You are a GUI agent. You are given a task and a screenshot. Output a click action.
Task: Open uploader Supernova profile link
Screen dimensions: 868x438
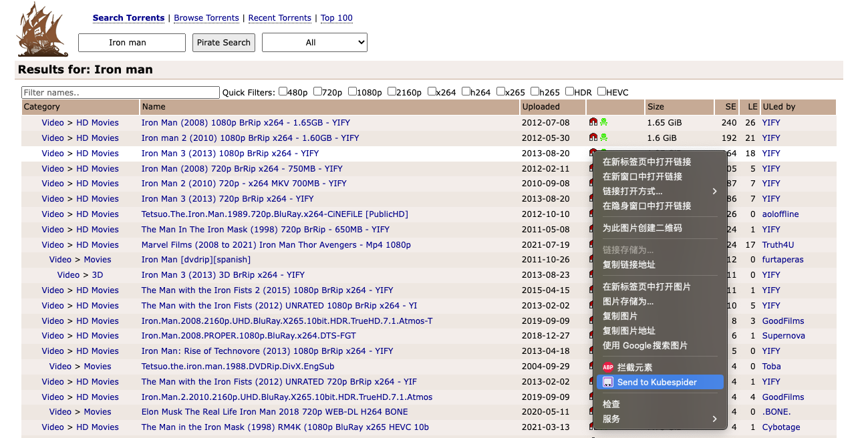pyautogui.click(x=784, y=335)
